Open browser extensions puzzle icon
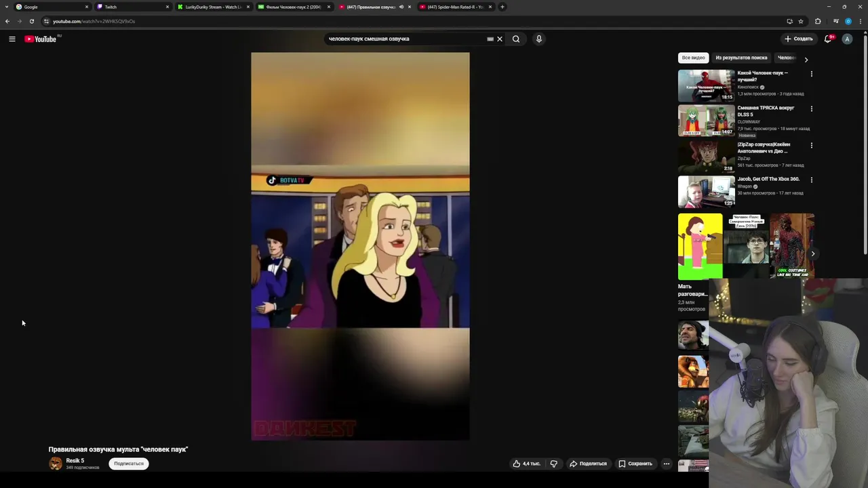Screen dimensions: 868x488 (818, 21)
